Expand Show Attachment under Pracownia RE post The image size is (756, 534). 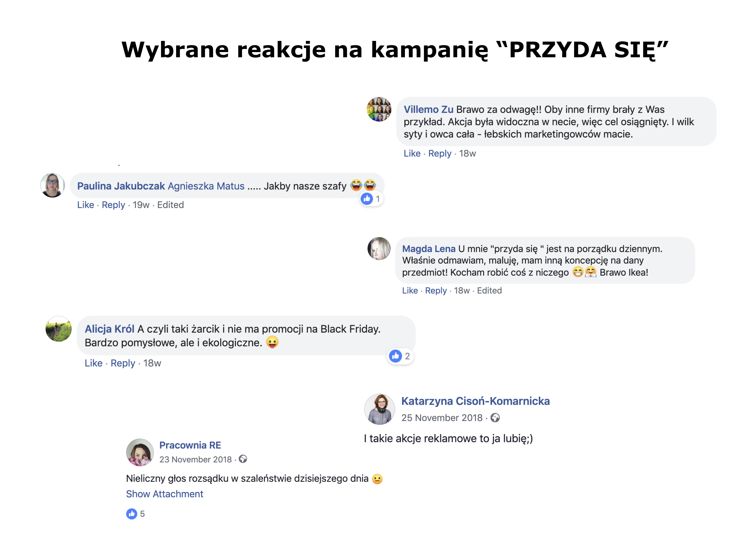pyautogui.click(x=165, y=494)
